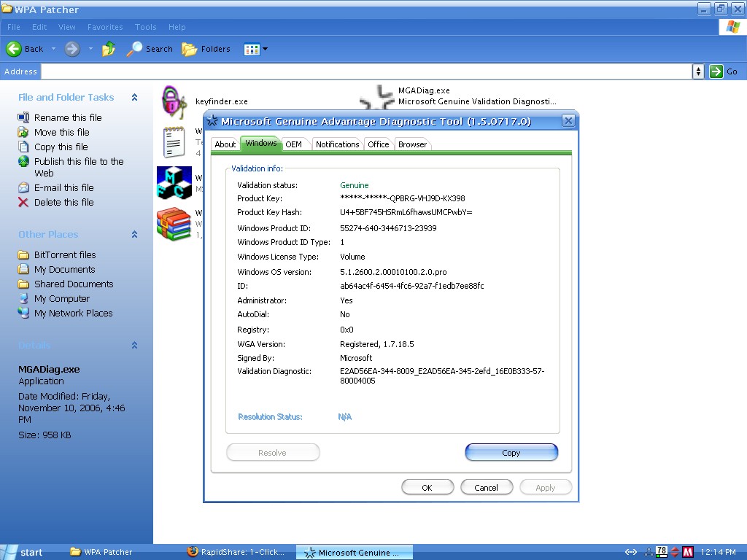The width and height of the screenshot is (747, 560).
Task: Select the Windows tab
Action: coord(260,144)
